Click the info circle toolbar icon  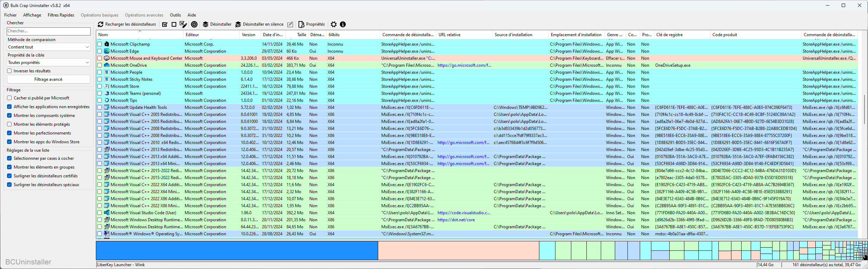[343, 24]
